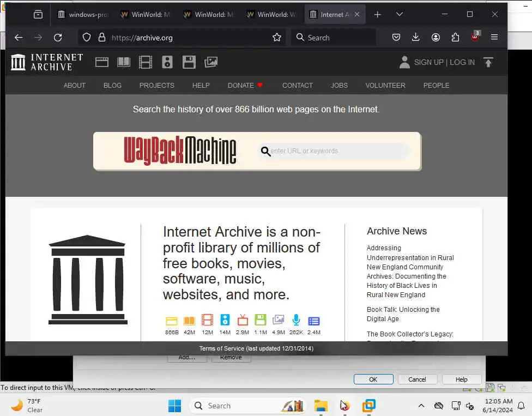The width and height of the screenshot is (532, 416).
Task: Click Help in the dialog behind Firefox
Action: (x=462, y=379)
